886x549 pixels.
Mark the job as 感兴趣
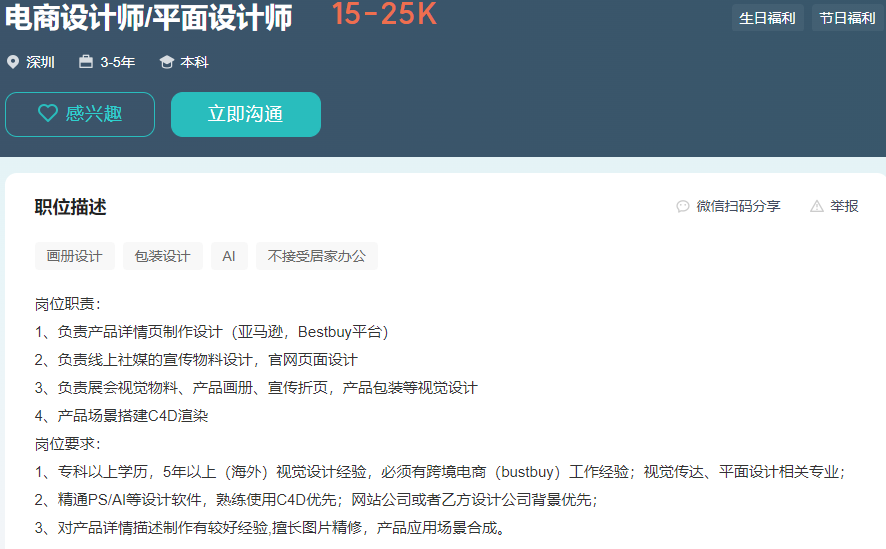(x=80, y=114)
